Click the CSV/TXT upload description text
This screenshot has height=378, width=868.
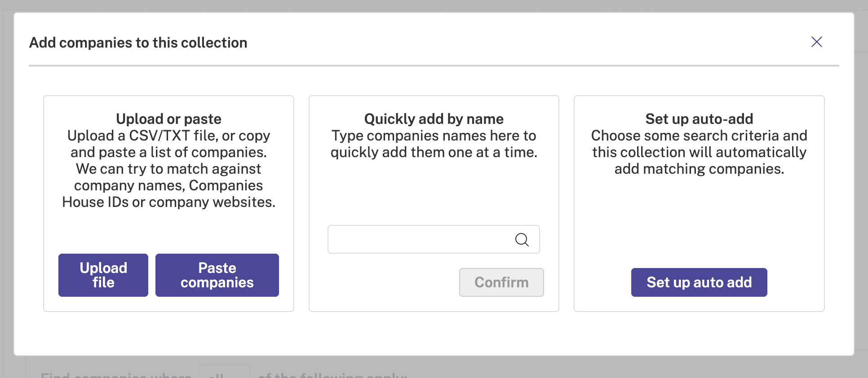tap(168, 169)
